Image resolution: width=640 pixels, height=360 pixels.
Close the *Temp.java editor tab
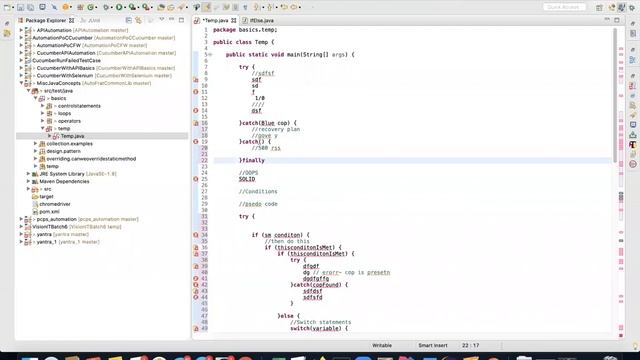click(234, 20)
